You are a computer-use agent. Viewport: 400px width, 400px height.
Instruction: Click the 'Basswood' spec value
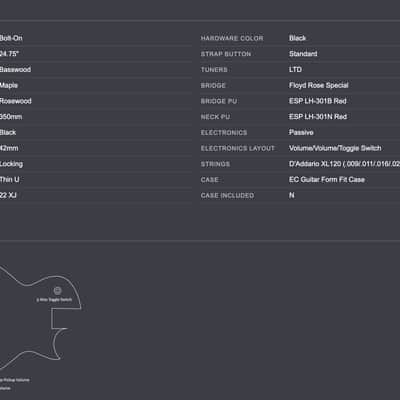[15, 69]
